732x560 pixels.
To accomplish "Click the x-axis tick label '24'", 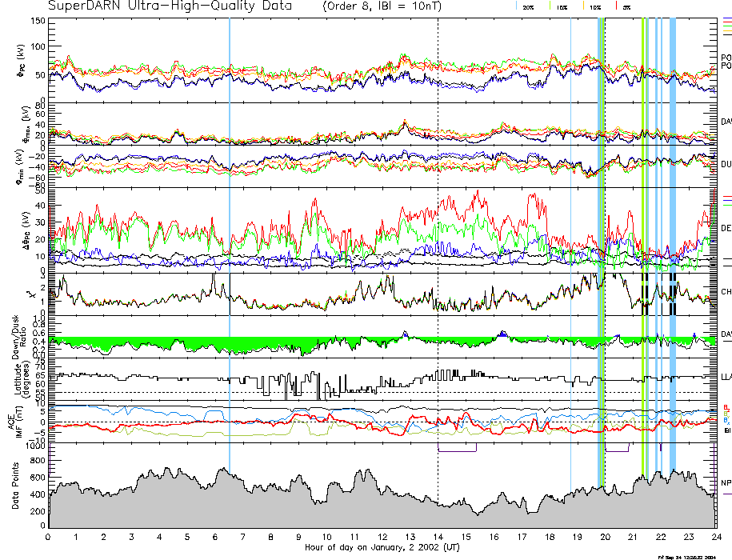I will (716, 537).
